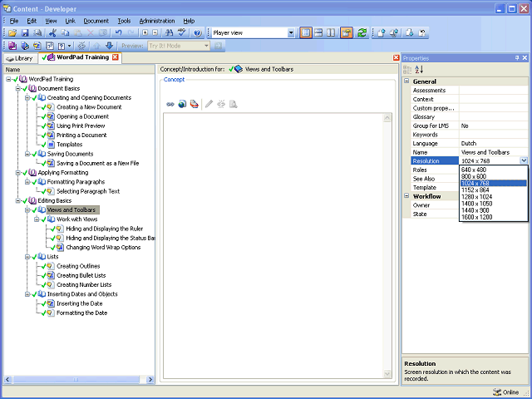Pin the Properties pane

(517, 58)
